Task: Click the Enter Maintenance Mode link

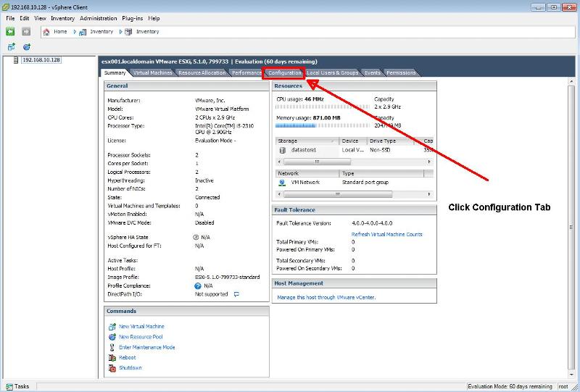Action: pos(147,347)
